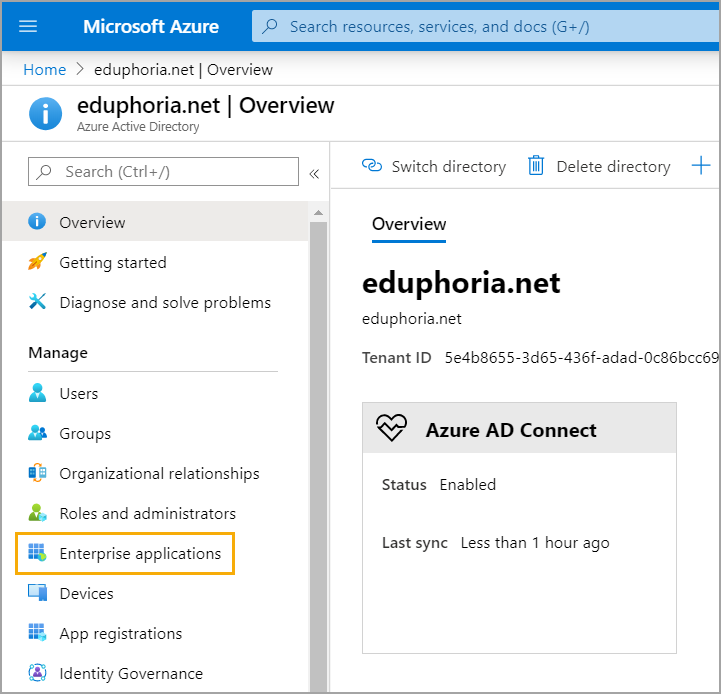This screenshot has height=694, width=721.
Task: Open Identity Governance
Action: [131, 673]
